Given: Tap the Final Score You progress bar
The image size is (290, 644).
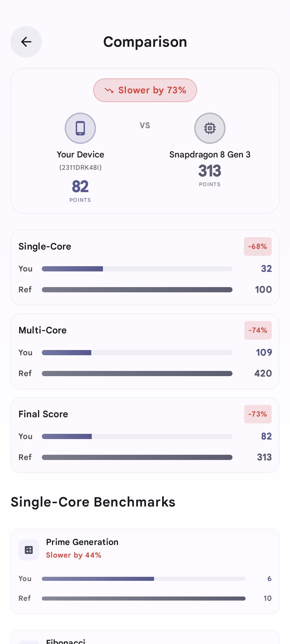Looking at the screenshot, I should (137, 436).
